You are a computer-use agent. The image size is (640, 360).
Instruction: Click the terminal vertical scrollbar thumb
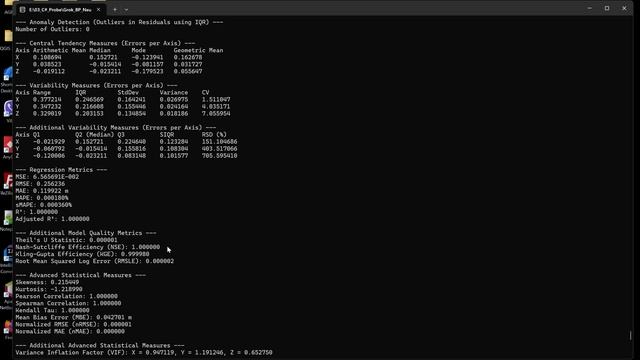[x=631, y=336]
